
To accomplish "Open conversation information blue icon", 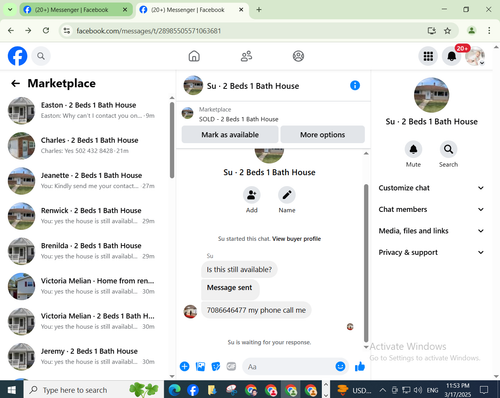I will pyautogui.click(x=355, y=85).
